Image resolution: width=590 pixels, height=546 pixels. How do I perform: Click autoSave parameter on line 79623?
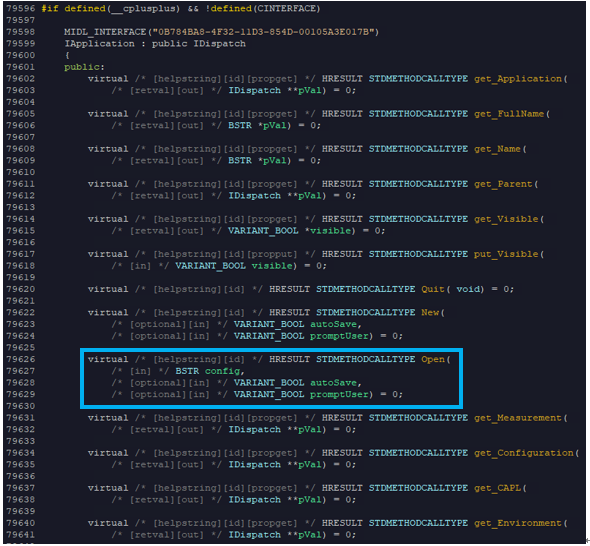tap(333, 324)
